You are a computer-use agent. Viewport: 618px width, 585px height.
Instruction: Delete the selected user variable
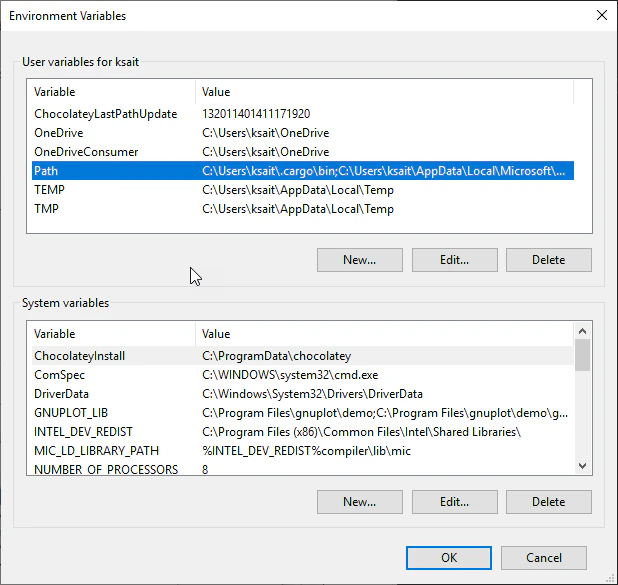[x=549, y=260]
